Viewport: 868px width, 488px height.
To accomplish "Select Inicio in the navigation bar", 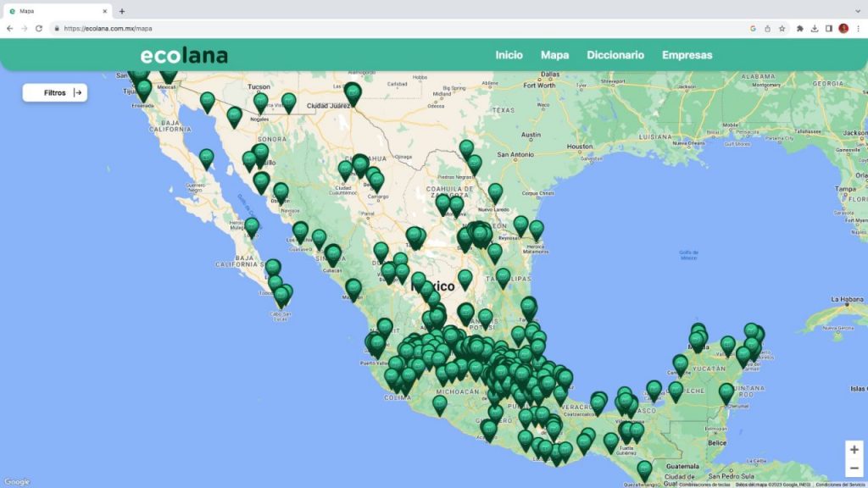I will pos(509,54).
